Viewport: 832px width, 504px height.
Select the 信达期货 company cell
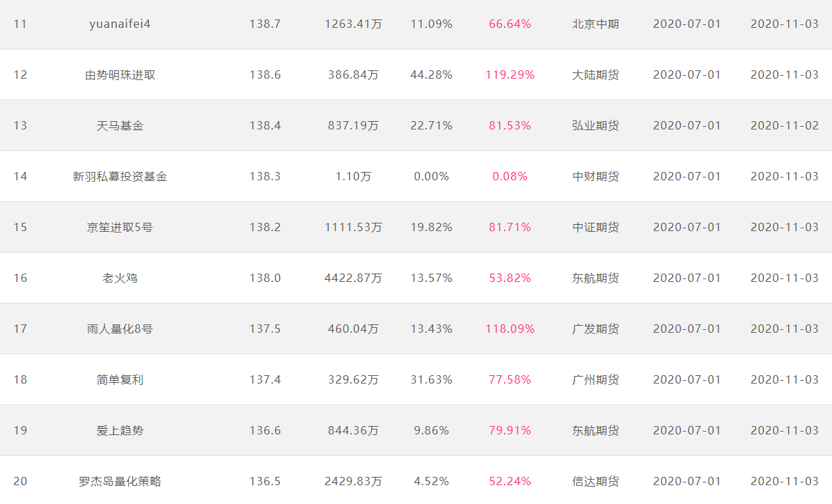[x=595, y=481]
